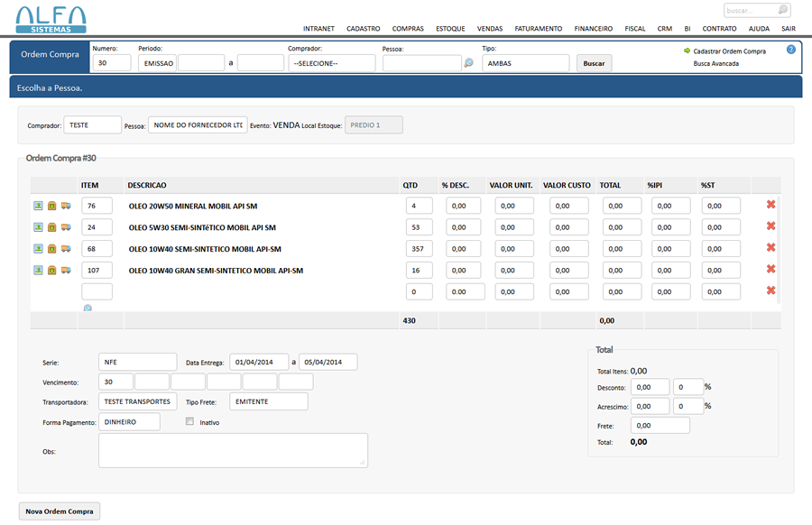
Task: Click green arrow next to Cadastrar Ordem Compra
Action: (x=687, y=51)
